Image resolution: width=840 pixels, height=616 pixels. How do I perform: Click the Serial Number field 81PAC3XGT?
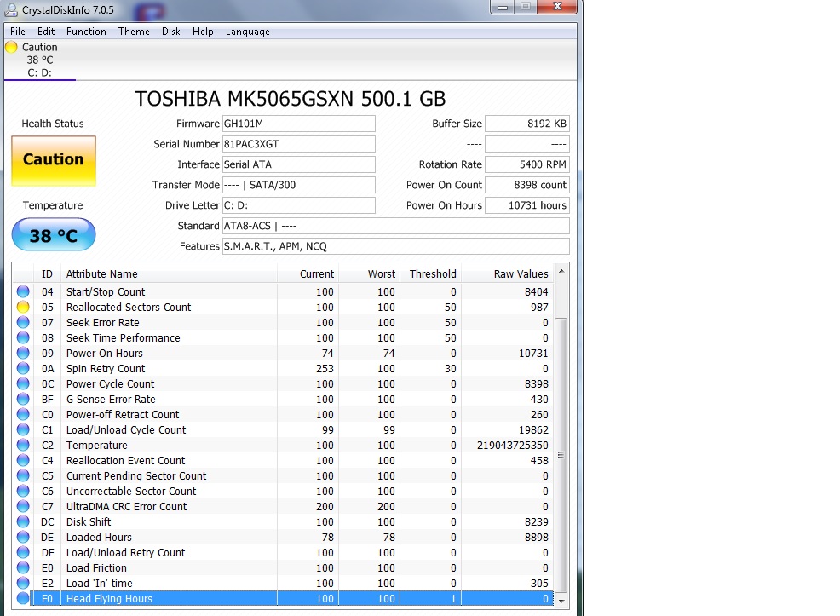(x=299, y=144)
